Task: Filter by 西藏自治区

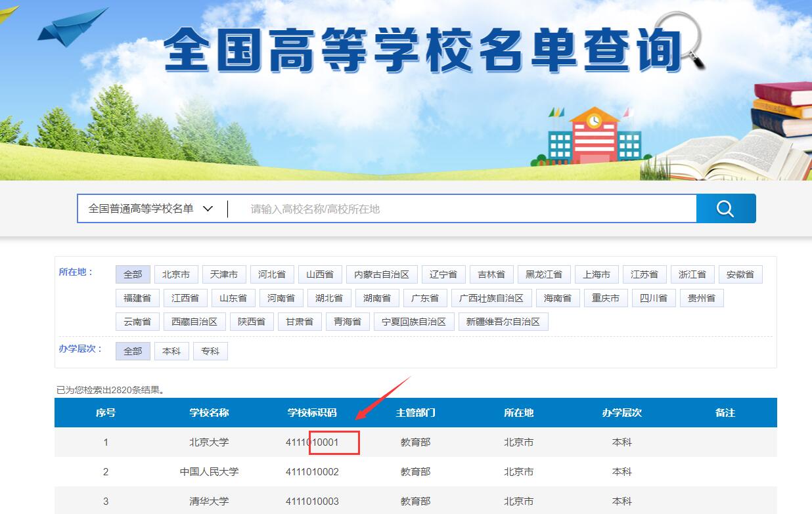Action: click(194, 322)
